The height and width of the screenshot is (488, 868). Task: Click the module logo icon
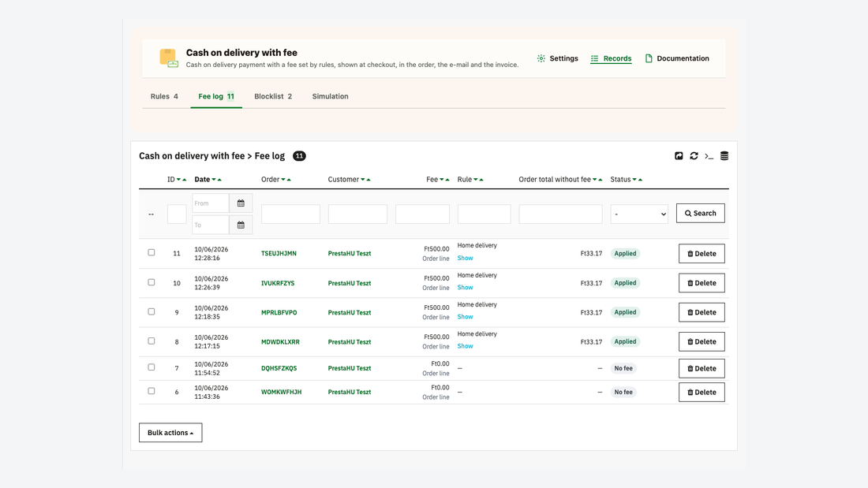(169, 58)
